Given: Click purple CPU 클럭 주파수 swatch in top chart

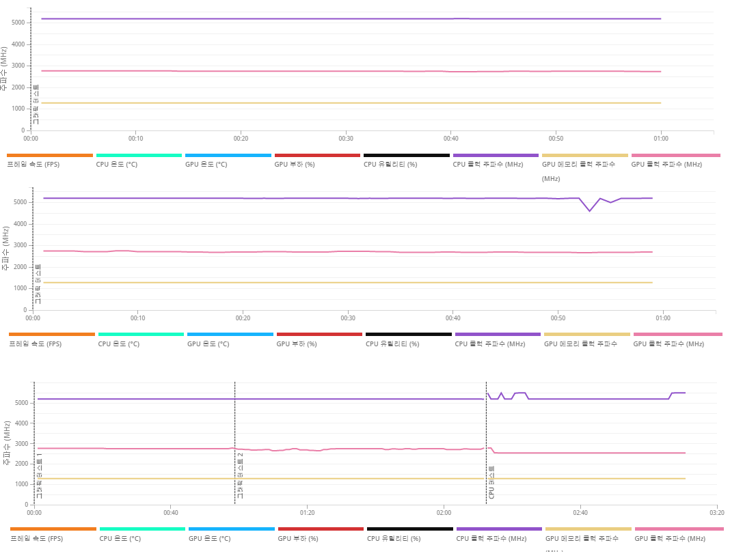Looking at the screenshot, I should pyautogui.click(x=496, y=156).
